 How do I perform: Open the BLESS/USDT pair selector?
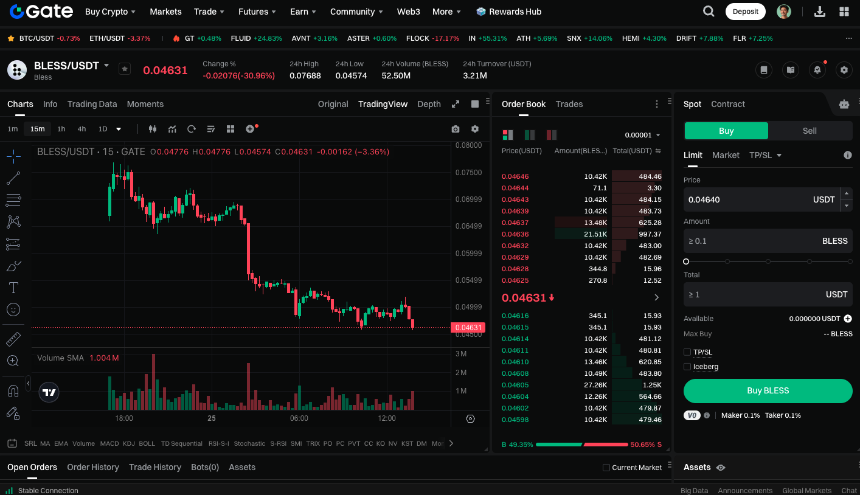pos(71,66)
